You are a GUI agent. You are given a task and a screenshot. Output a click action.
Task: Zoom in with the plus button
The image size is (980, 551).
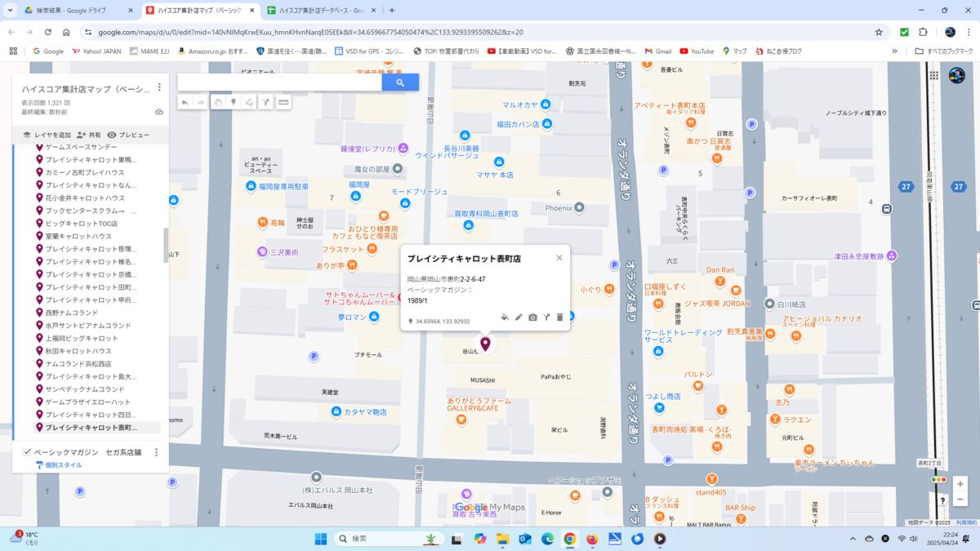960,483
